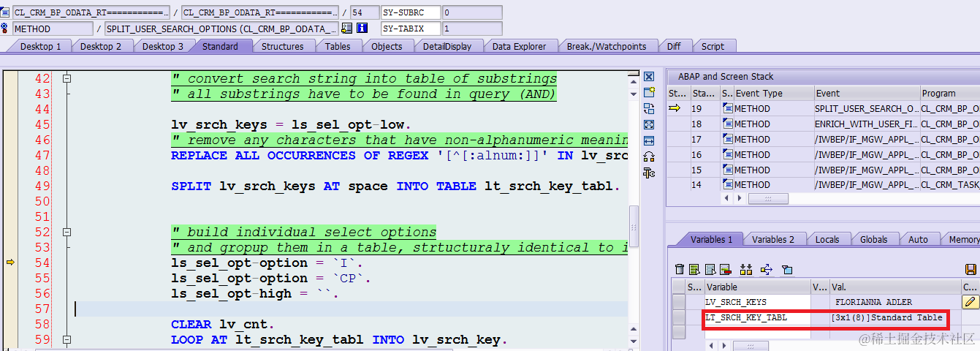Screen dimensions: 980x351
Task: Open the Tables tab
Action: 338,46
